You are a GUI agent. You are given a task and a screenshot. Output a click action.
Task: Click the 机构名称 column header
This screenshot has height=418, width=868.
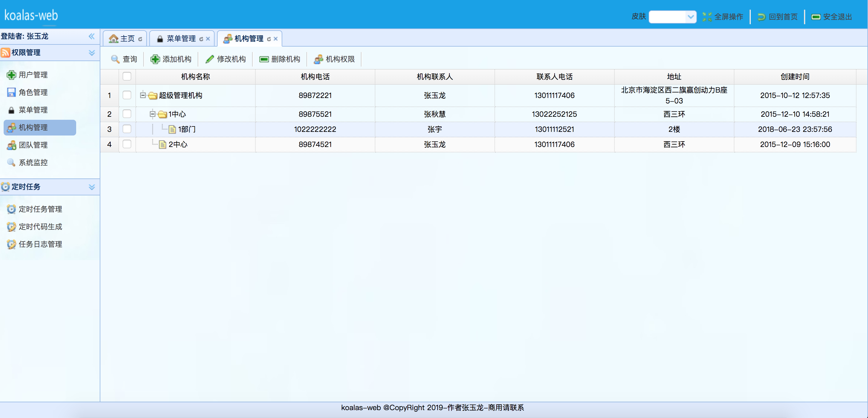click(x=196, y=77)
